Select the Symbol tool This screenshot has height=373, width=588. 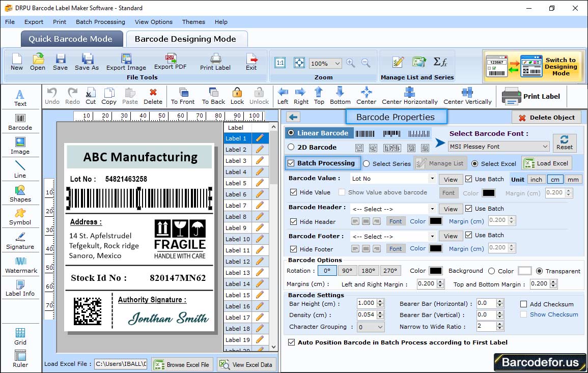coord(20,217)
